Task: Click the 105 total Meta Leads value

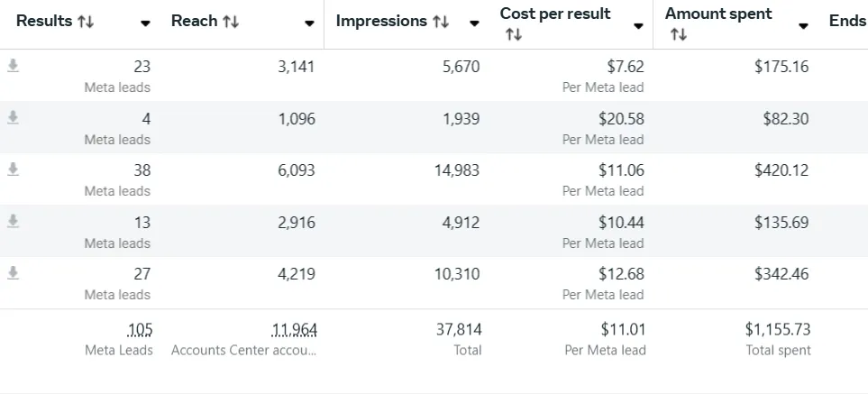Action: 140,330
